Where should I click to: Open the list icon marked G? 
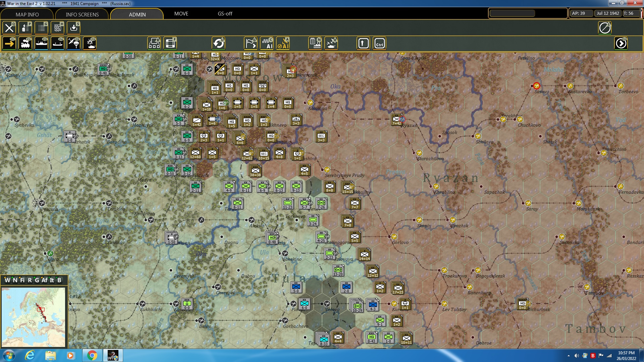pos(42,28)
